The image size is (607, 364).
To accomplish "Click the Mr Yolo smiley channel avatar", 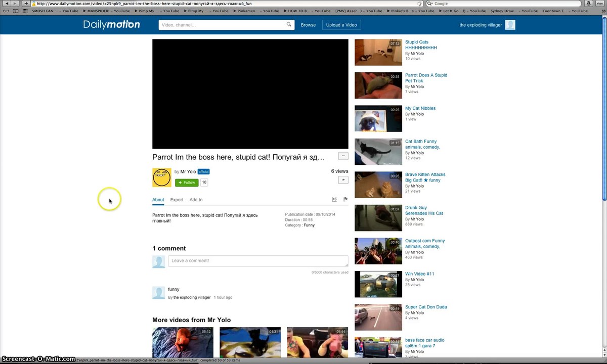I will pyautogui.click(x=162, y=177).
